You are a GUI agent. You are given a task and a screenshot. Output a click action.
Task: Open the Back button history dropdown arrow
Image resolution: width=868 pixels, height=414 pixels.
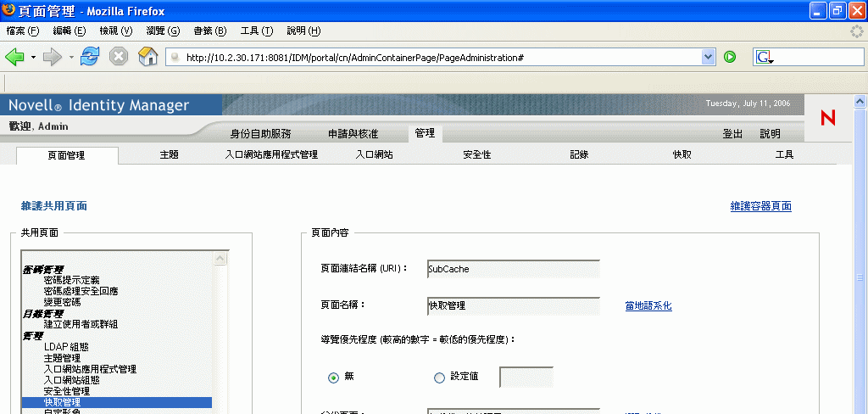[33, 57]
